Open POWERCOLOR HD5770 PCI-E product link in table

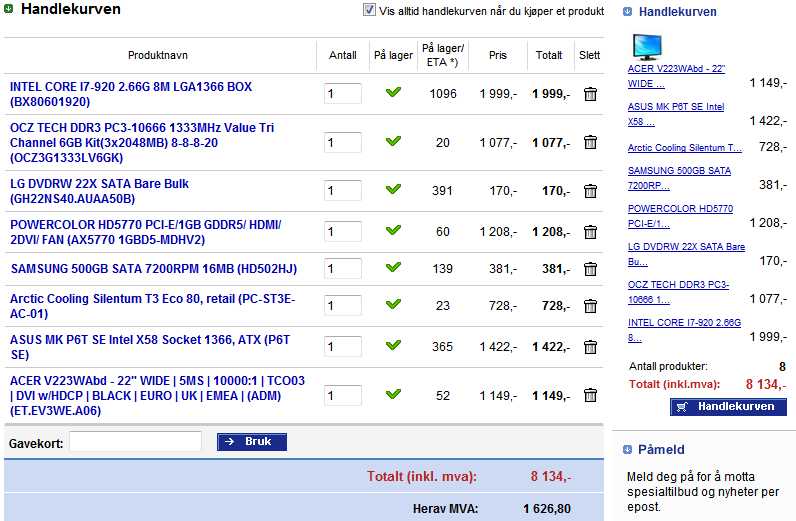146,232
